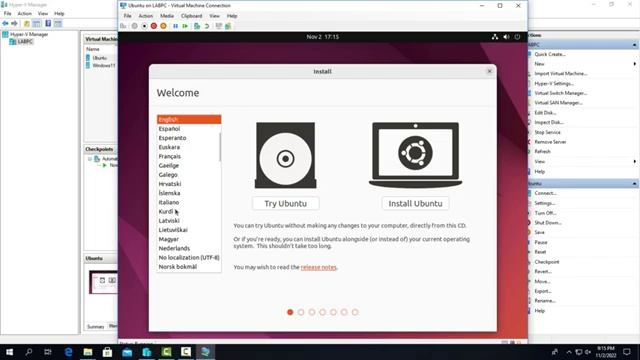Open the Help menu in VM Connection

click(x=232, y=16)
